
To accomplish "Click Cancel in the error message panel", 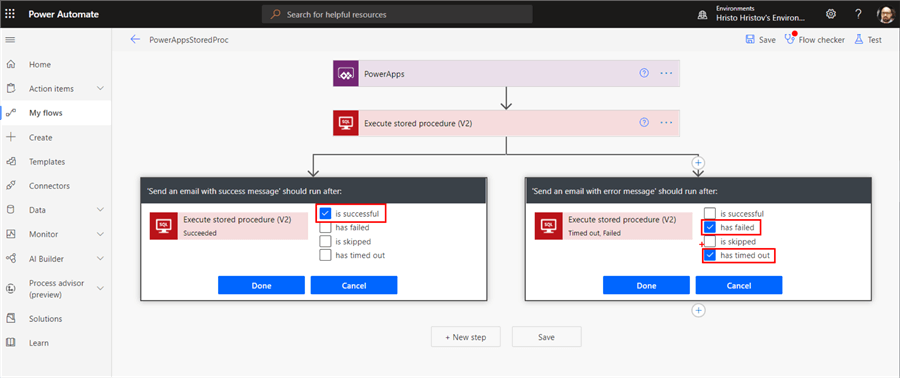I will (x=739, y=286).
